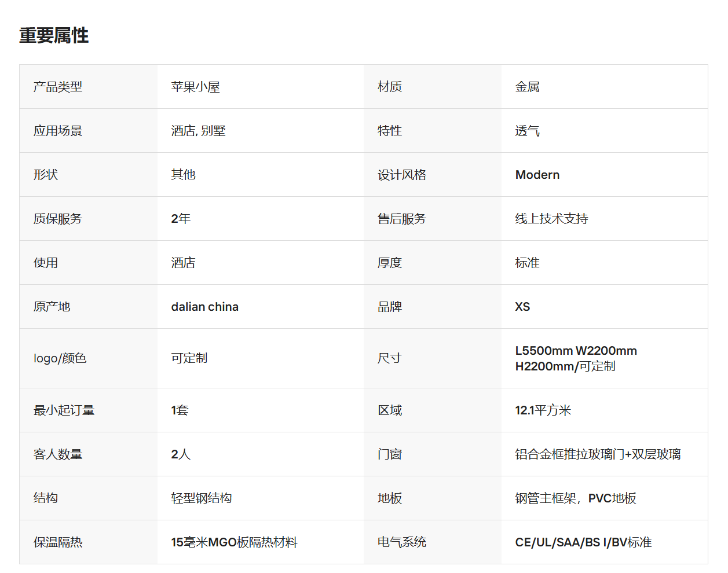
Task: Select the 金属 material value
Action: (527, 87)
